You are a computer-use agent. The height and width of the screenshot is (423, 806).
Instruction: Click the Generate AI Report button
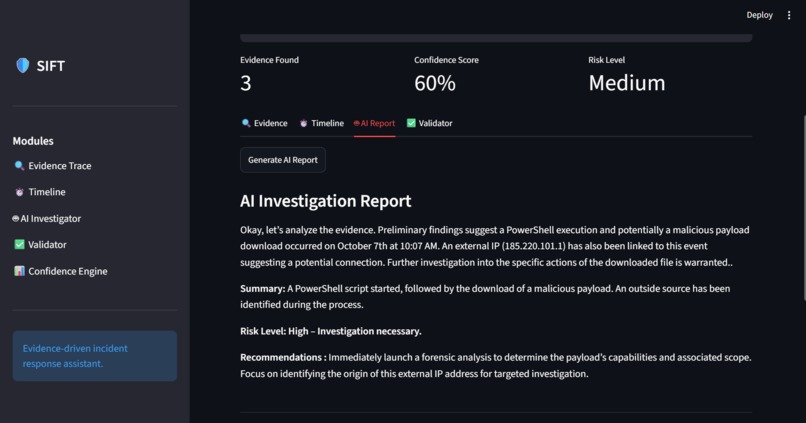pyautogui.click(x=283, y=160)
